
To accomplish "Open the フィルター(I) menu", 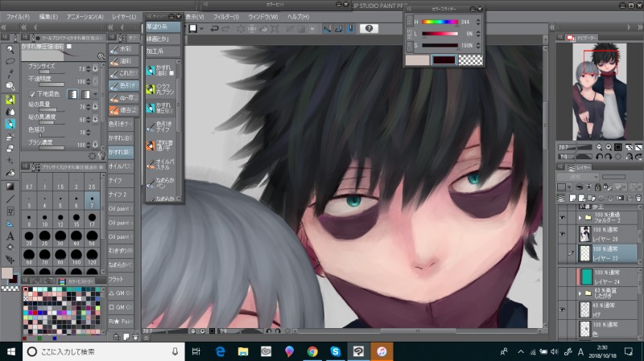I will [x=226, y=17].
